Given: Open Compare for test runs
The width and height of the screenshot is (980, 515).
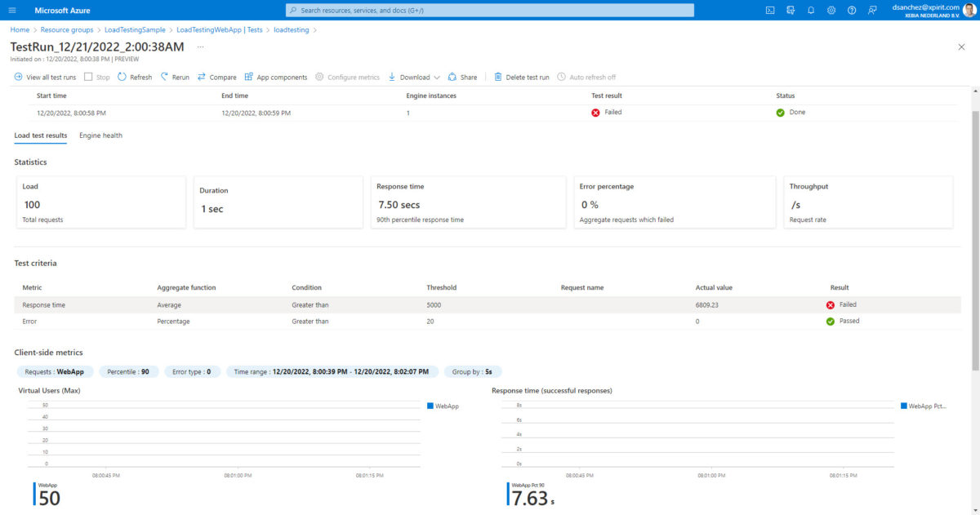Looking at the screenshot, I should pos(217,77).
